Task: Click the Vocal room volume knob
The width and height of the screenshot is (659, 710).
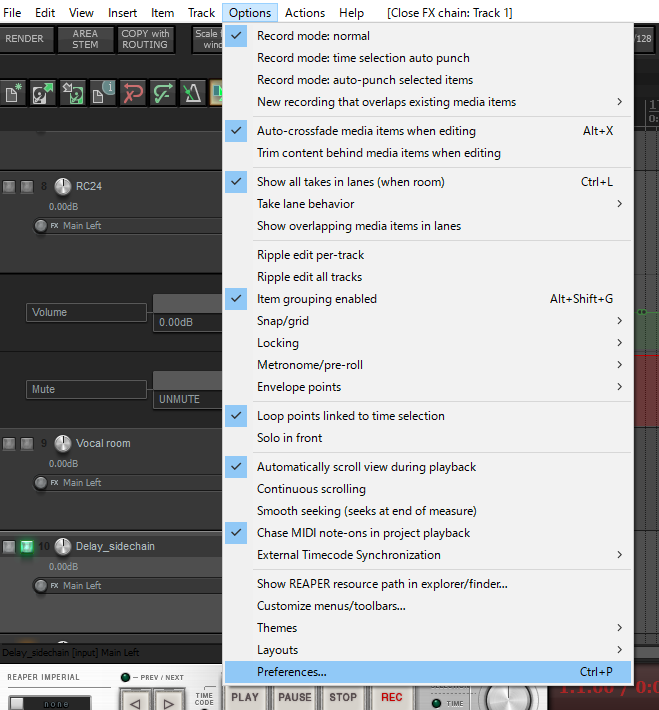Action: (63, 444)
